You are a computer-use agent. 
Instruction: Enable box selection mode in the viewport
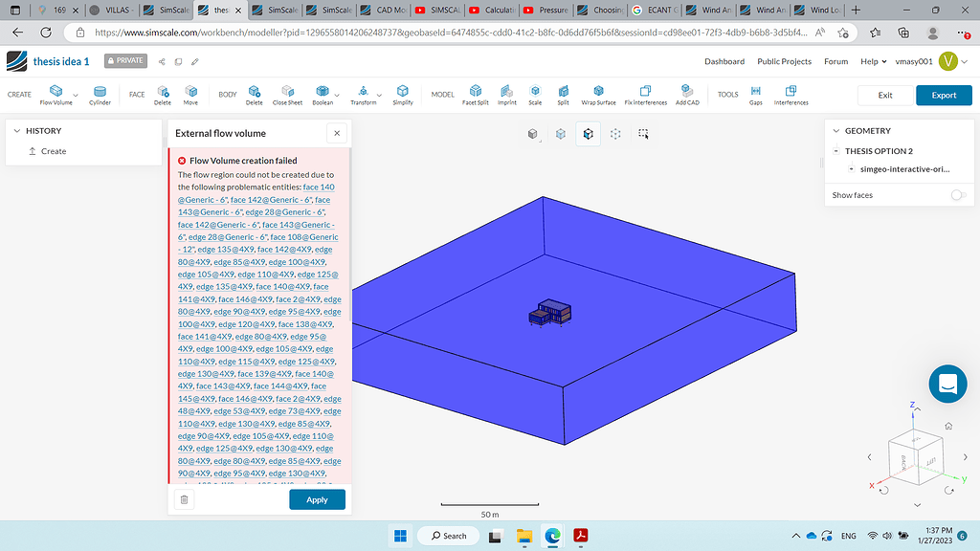click(643, 134)
